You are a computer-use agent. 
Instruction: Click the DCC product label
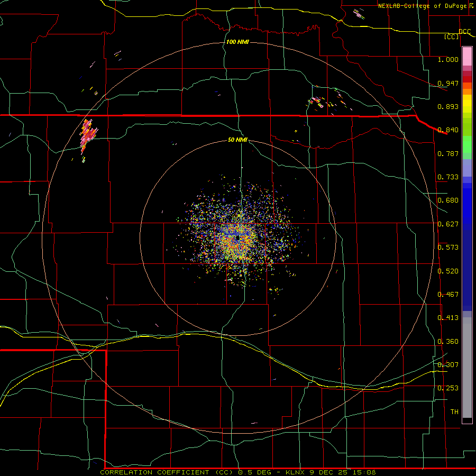[465, 32]
